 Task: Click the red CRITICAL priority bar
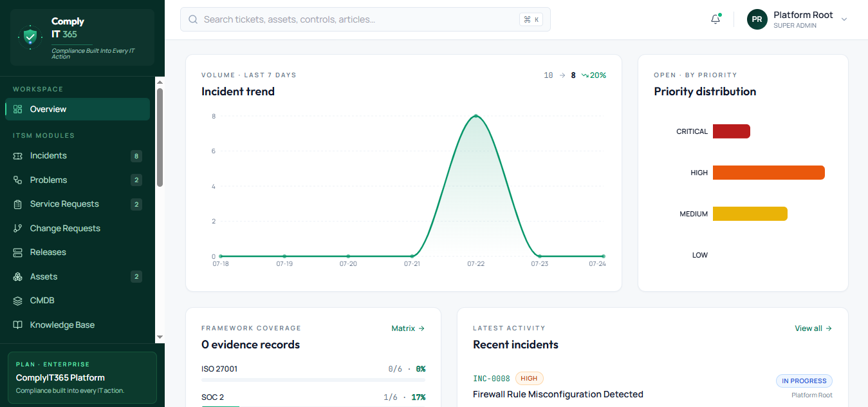(732, 131)
